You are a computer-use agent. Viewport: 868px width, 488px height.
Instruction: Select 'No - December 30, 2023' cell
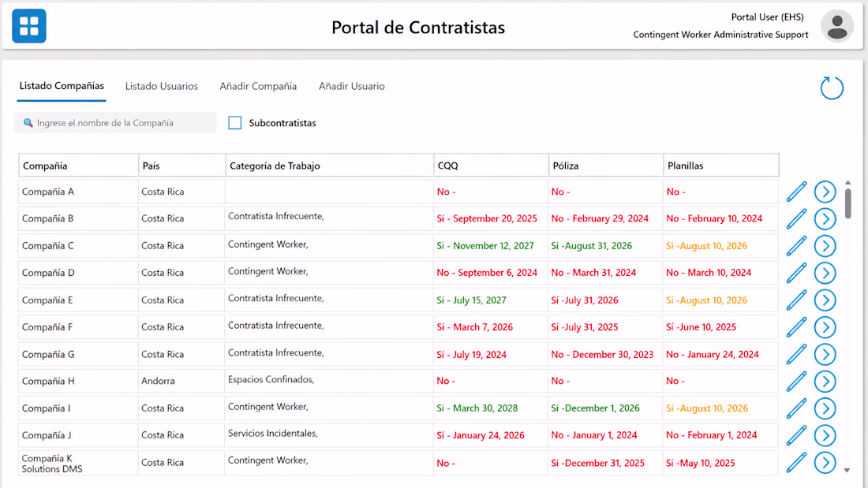[605, 354]
